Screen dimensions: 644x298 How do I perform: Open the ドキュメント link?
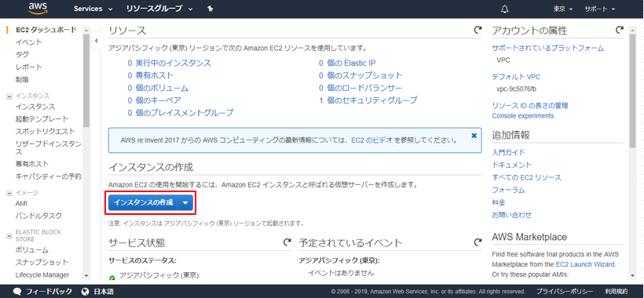512,165
